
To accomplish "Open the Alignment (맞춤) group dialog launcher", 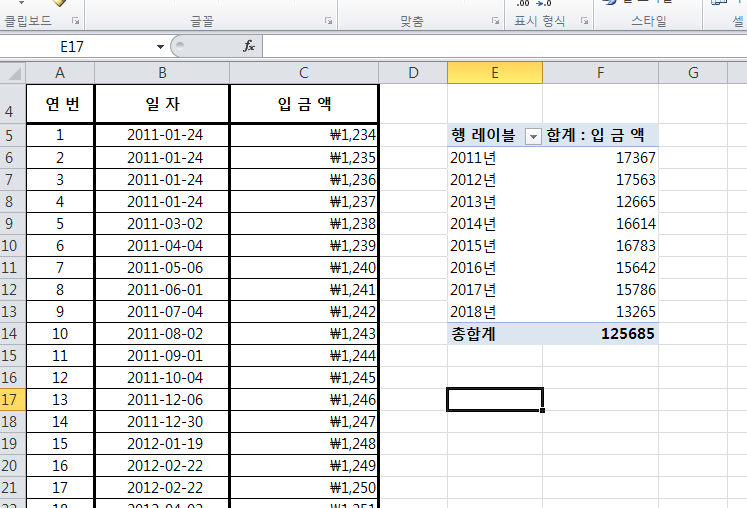I will pyautogui.click(x=495, y=21).
